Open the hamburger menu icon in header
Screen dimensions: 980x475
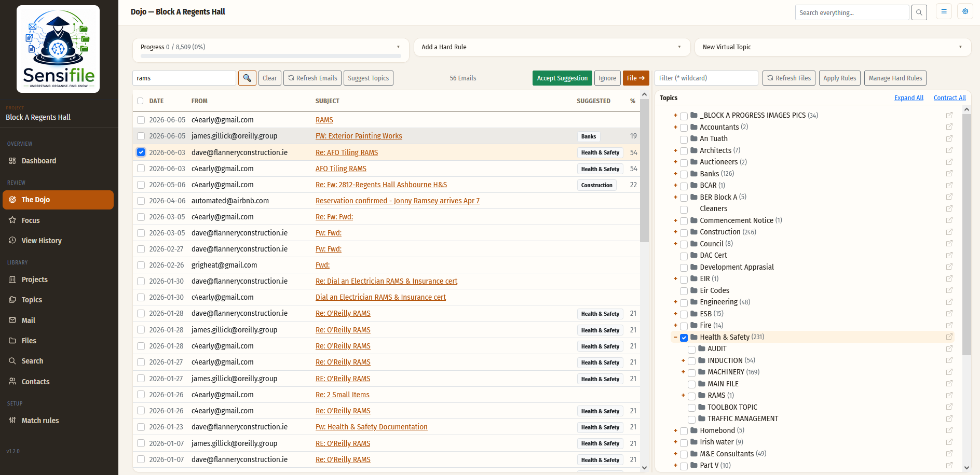(944, 11)
